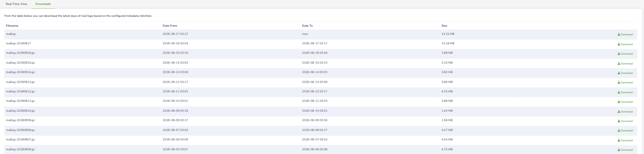
Task: Click Date To value 2026-08-09 00:16
Action: pyautogui.click(x=315, y=120)
